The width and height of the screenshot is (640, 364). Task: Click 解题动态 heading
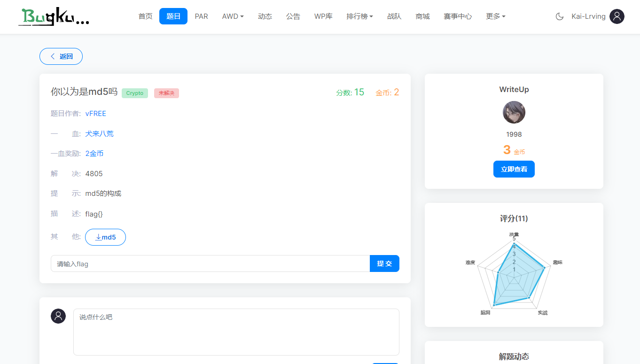tap(514, 356)
